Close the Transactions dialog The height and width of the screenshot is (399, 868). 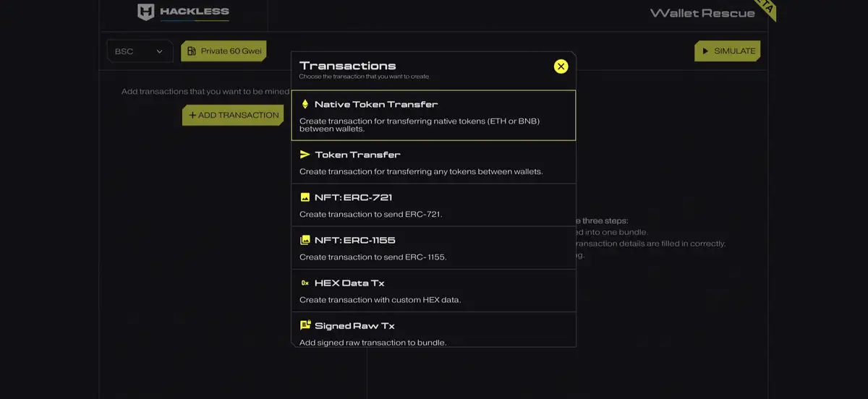[x=561, y=66]
